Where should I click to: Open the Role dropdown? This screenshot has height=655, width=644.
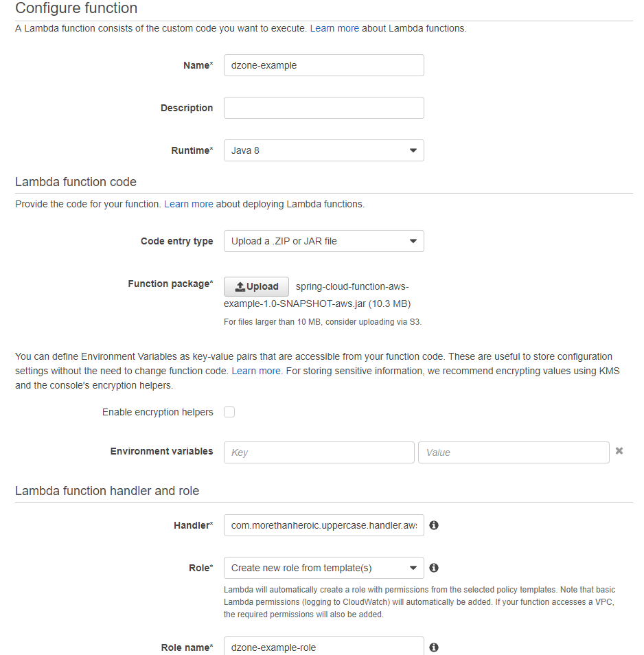pyautogui.click(x=323, y=568)
